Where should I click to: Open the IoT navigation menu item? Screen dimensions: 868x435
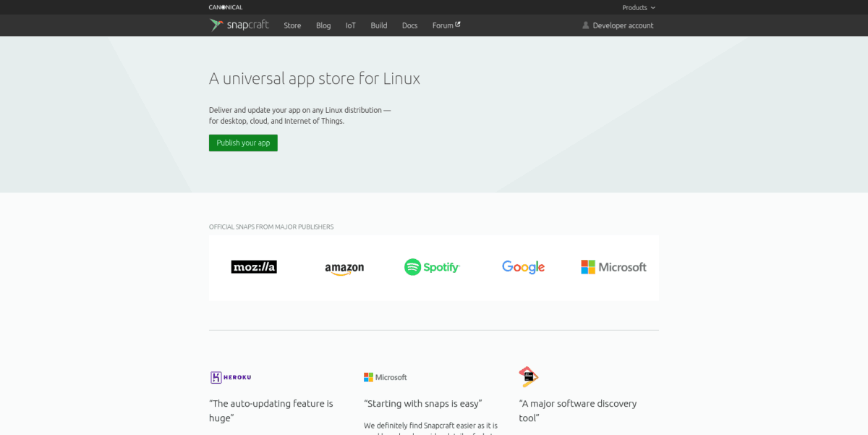pos(351,25)
